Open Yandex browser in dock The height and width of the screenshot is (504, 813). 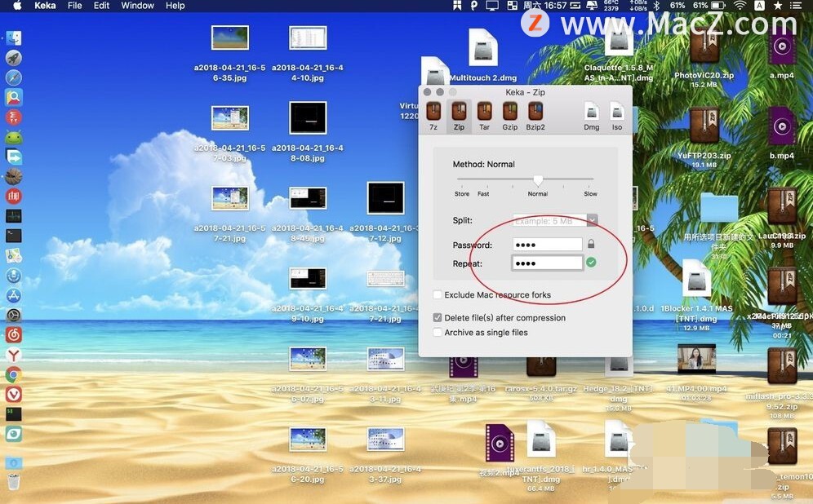[14, 355]
